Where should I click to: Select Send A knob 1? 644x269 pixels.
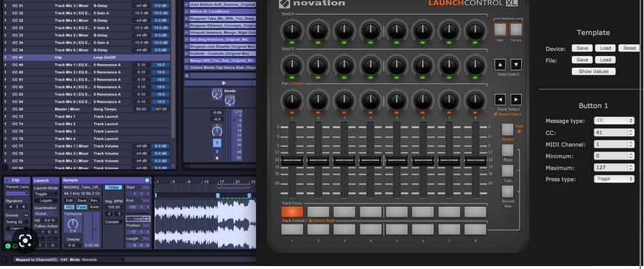click(292, 30)
